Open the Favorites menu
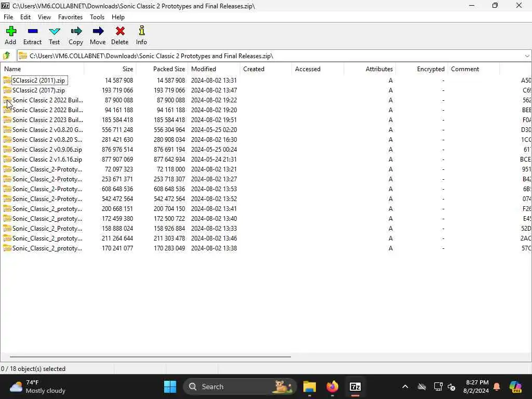 [70, 17]
